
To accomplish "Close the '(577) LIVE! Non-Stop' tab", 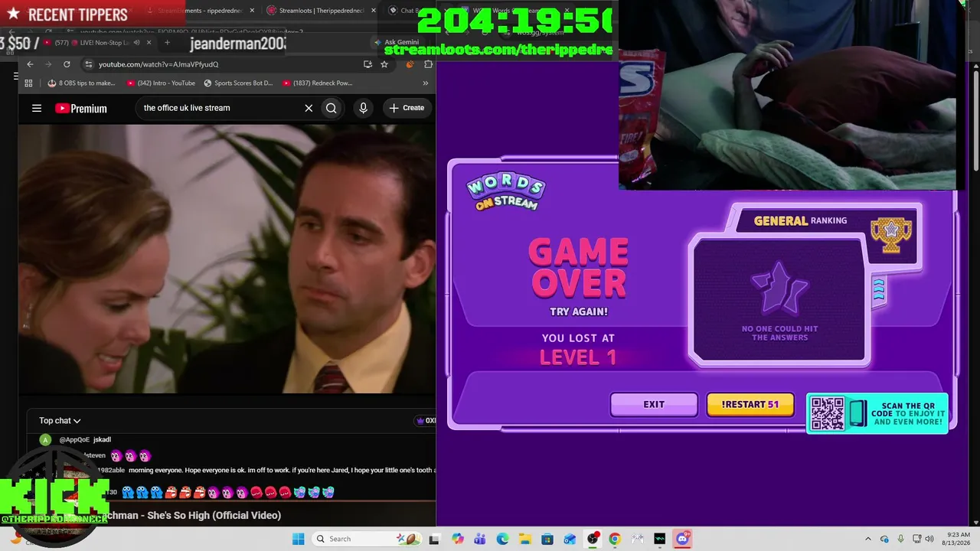I will [149, 43].
